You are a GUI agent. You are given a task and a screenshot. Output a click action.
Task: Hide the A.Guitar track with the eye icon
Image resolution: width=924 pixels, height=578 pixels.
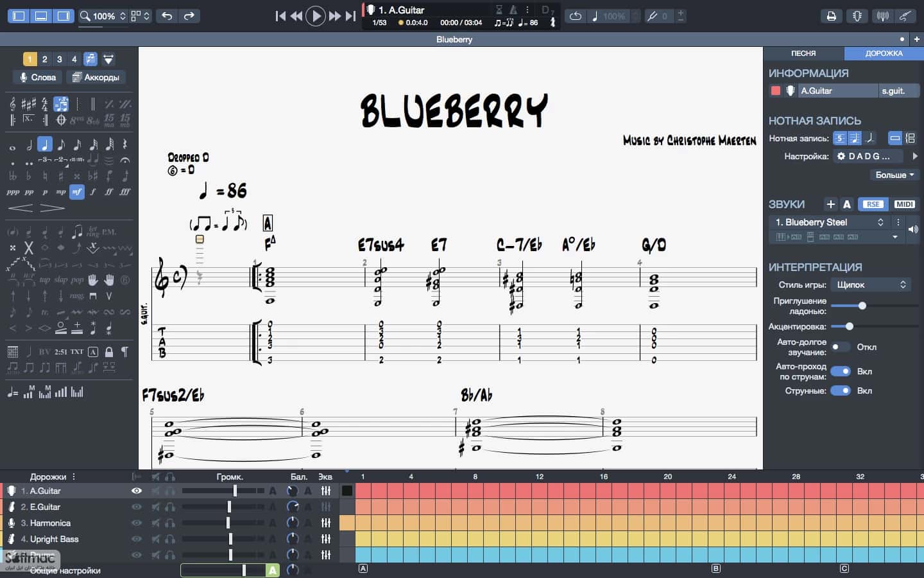click(137, 491)
